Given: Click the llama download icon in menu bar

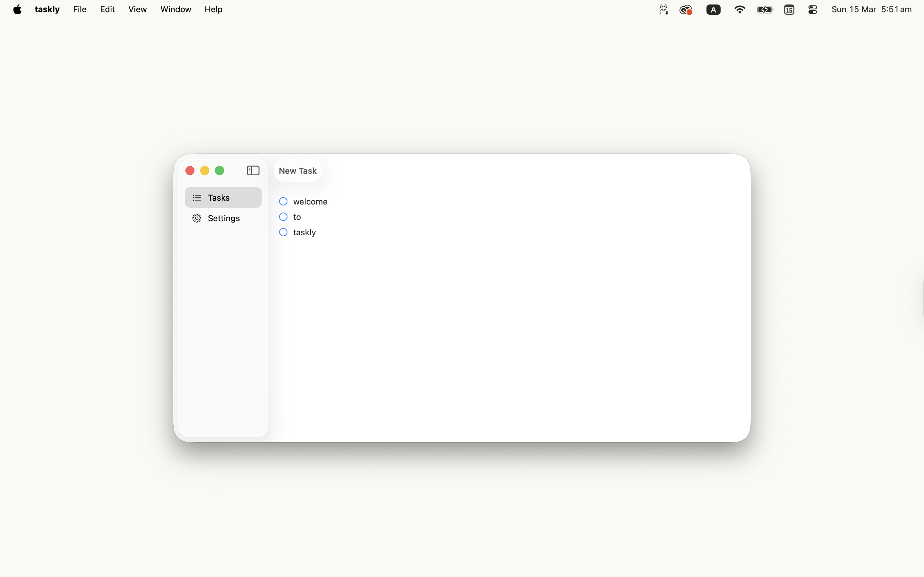Looking at the screenshot, I should click(x=663, y=9).
